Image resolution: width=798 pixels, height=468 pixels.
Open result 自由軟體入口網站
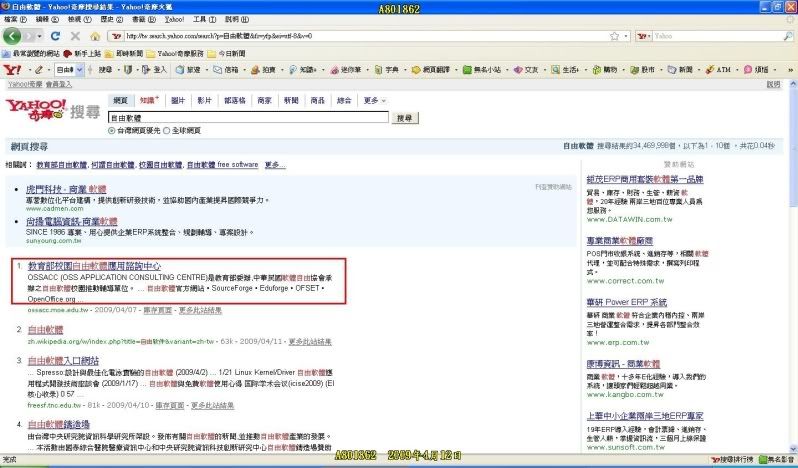coord(63,361)
